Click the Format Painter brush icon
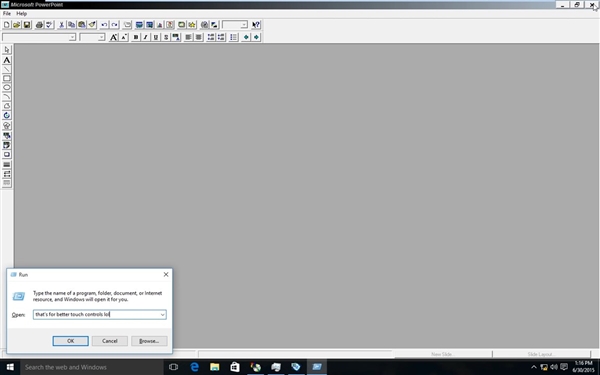Screen dimensions: 600x375 [92, 25]
